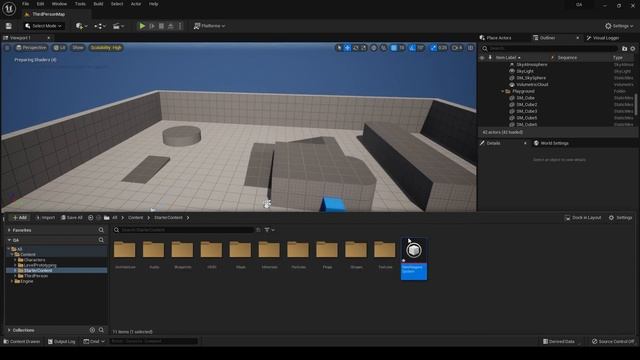Click the Add button in Content Browser
The height and width of the screenshot is (360, 640).
click(x=20, y=218)
